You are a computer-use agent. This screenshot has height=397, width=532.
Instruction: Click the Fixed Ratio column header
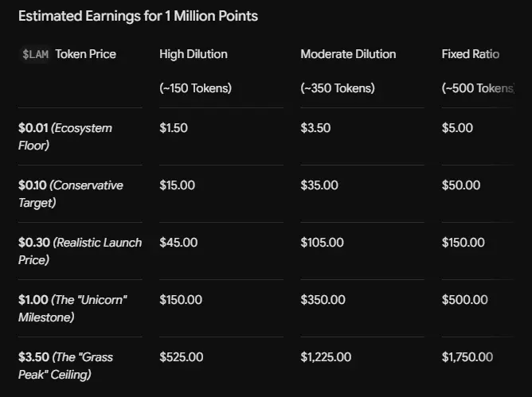(x=470, y=54)
